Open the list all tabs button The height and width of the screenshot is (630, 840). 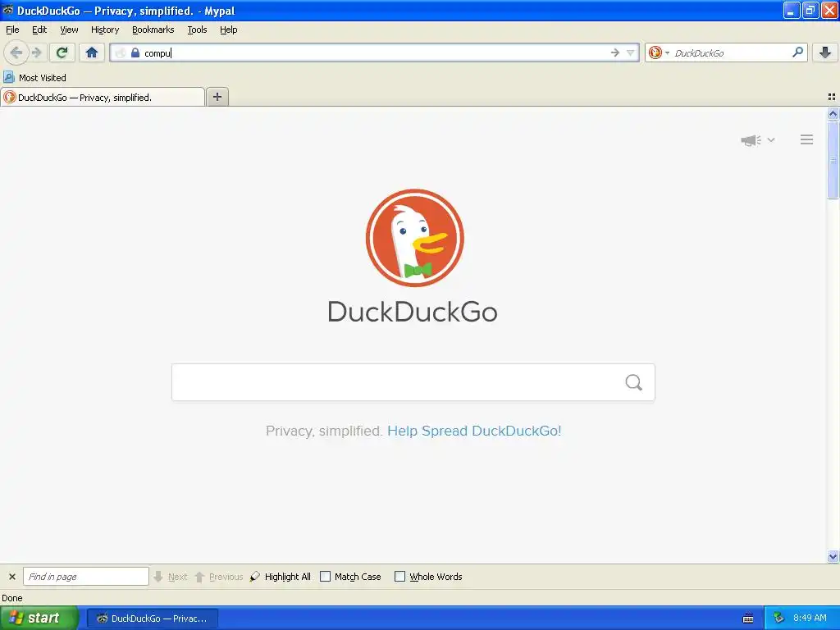click(x=832, y=97)
